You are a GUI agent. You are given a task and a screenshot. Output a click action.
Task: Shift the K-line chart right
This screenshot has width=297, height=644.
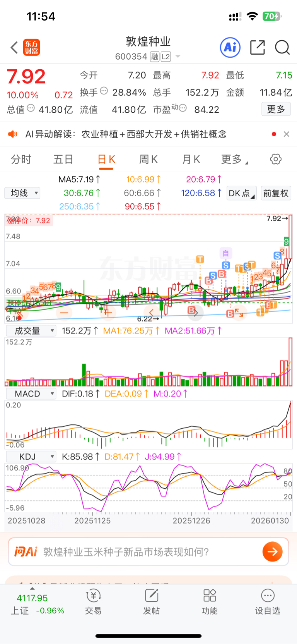click(195, 312)
